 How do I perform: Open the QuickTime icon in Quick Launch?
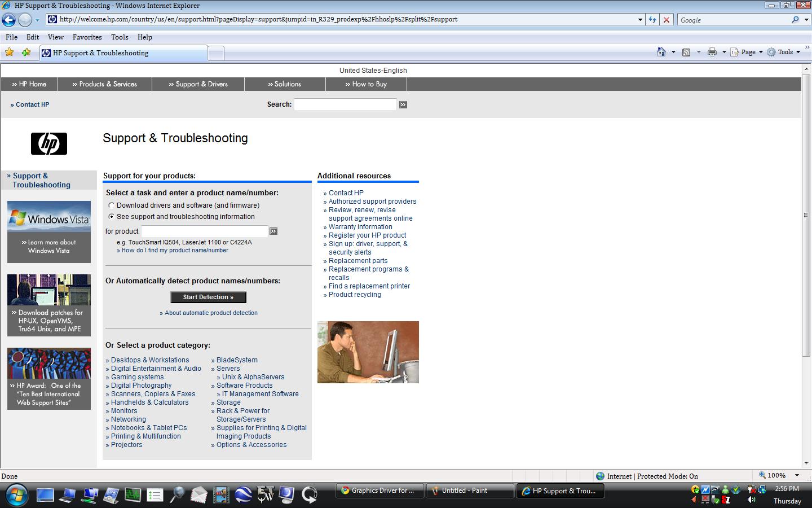click(x=310, y=495)
